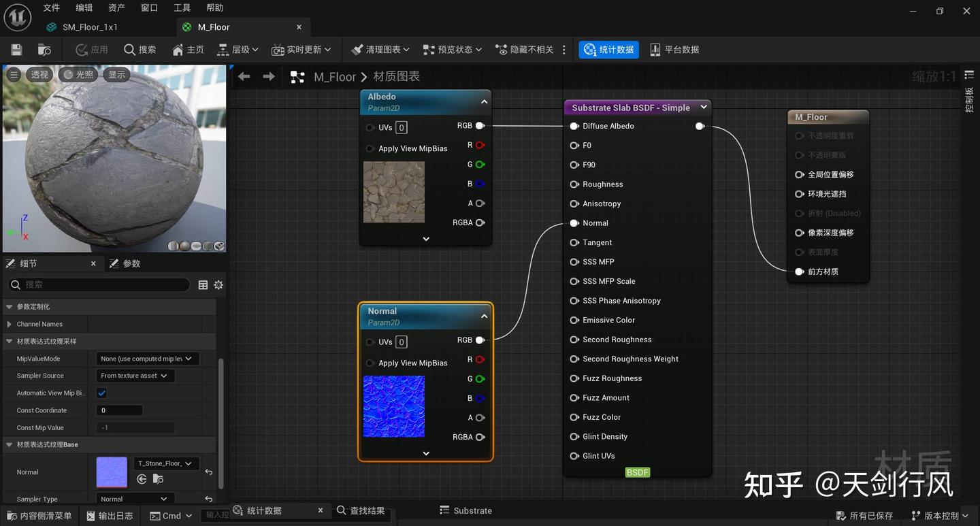Reset the Normal texture to default arrow
The width and height of the screenshot is (980, 526).
[x=209, y=472]
